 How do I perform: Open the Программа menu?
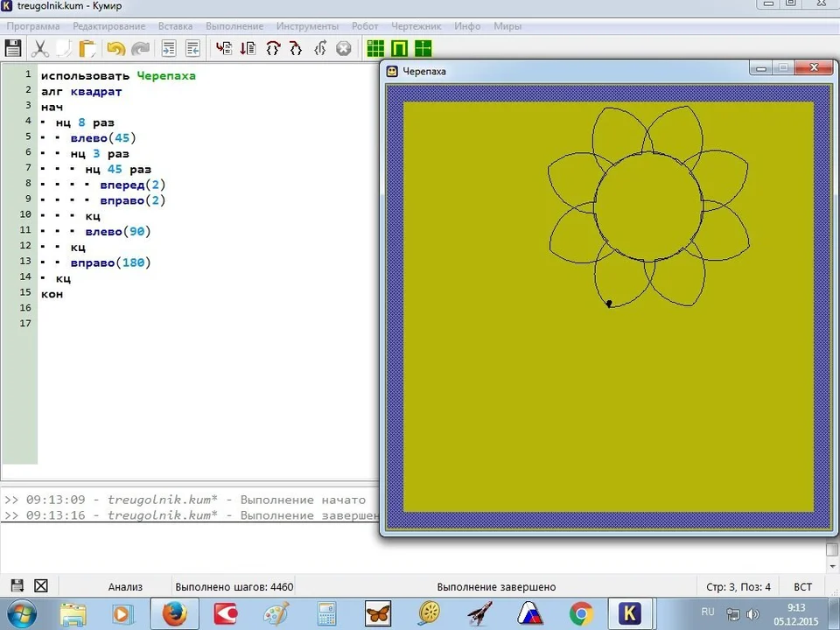point(33,26)
